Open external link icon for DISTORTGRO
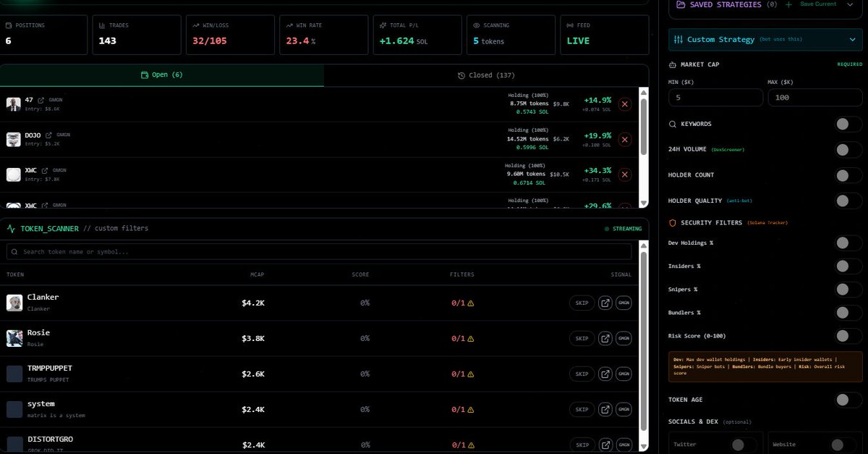The width and height of the screenshot is (868, 454). [605, 445]
